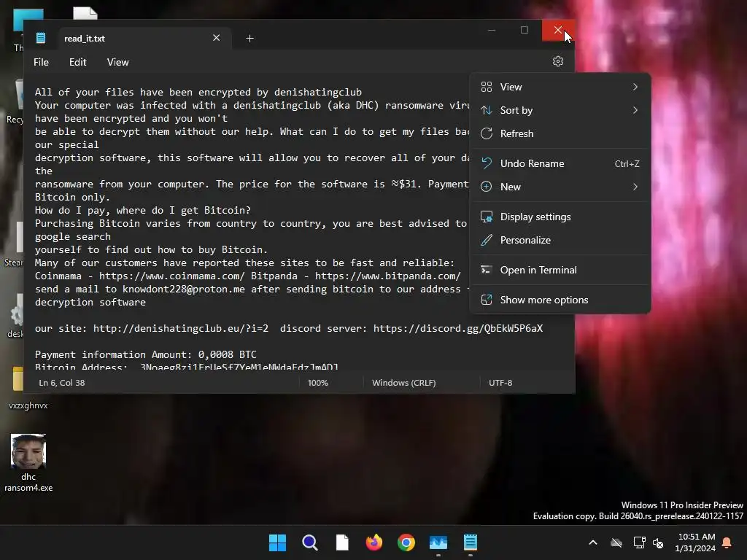Open the View menu in Notepad
The height and width of the screenshot is (560, 747).
point(117,63)
